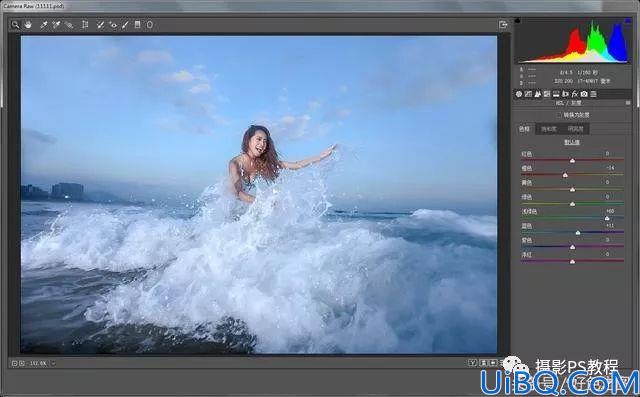
Task: Switch to the Saturation tab
Action: click(x=548, y=129)
